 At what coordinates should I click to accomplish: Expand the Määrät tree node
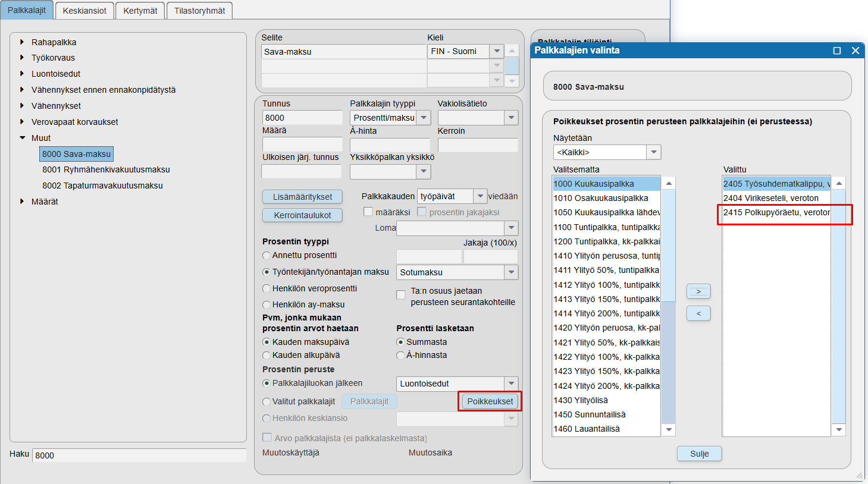click(22, 202)
